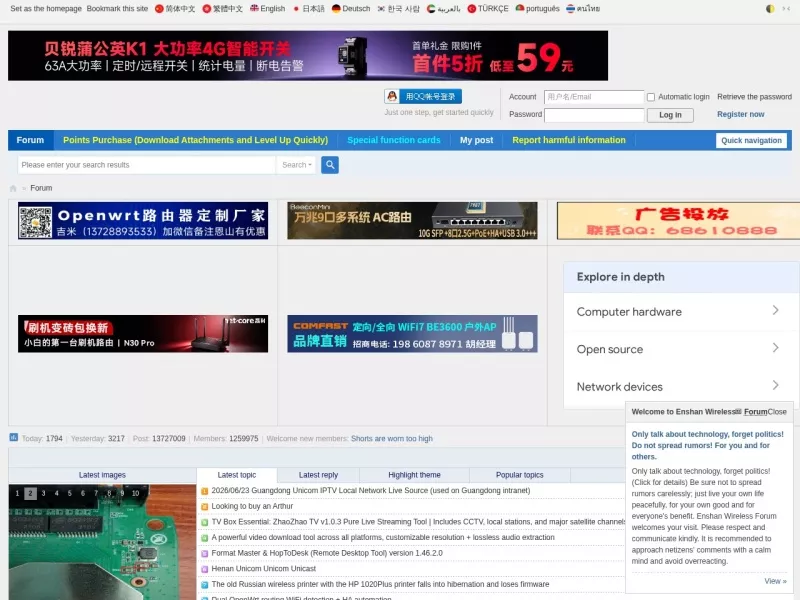Switch to the Latest reply tab
This screenshot has height=600, width=800.
[x=318, y=475]
